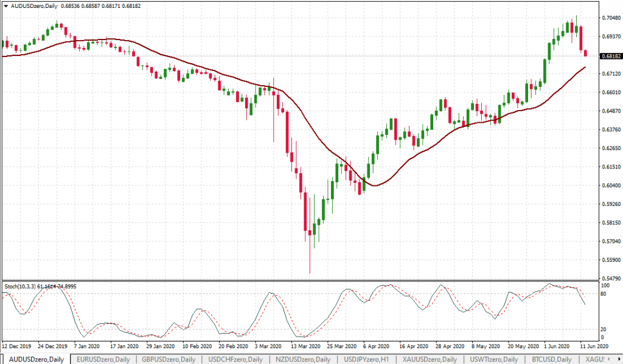Collapse the AUDUSDzero chart header via its triangle
The image size is (623, 364).
(7, 6)
